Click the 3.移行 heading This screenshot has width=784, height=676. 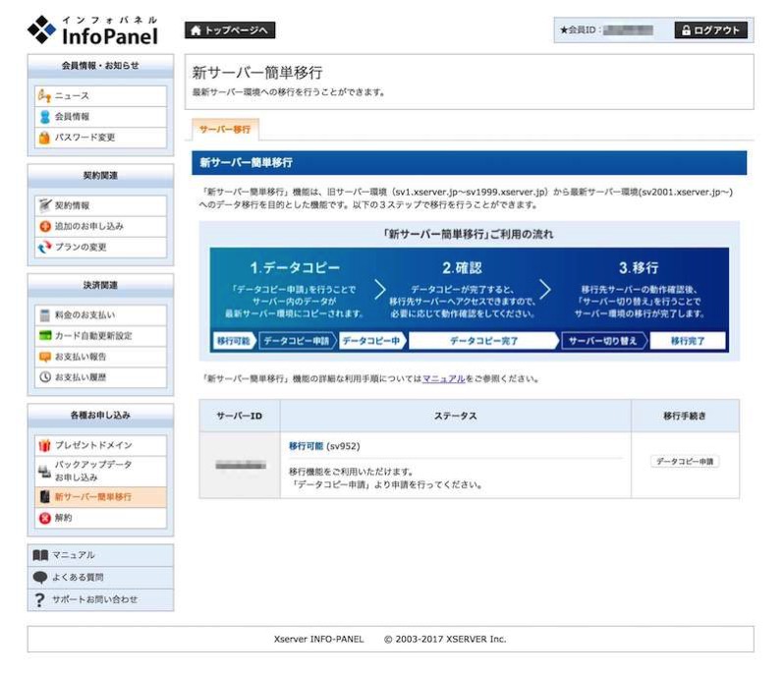click(639, 267)
